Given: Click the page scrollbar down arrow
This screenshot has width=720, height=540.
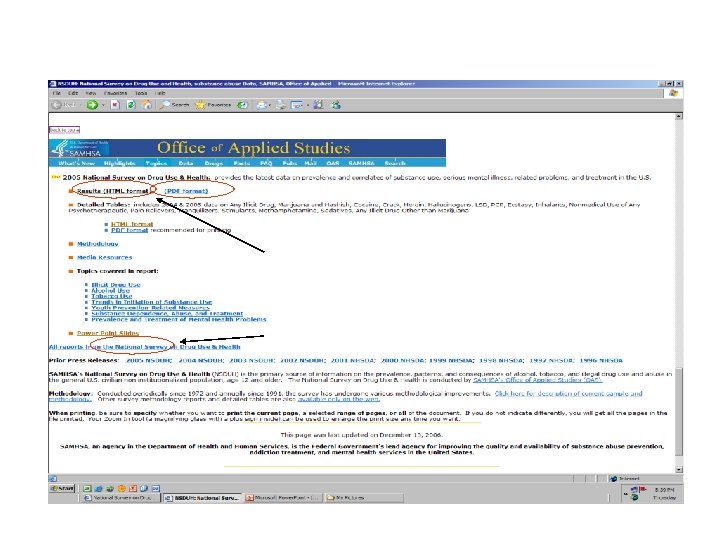Looking at the screenshot, I should [x=679, y=470].
